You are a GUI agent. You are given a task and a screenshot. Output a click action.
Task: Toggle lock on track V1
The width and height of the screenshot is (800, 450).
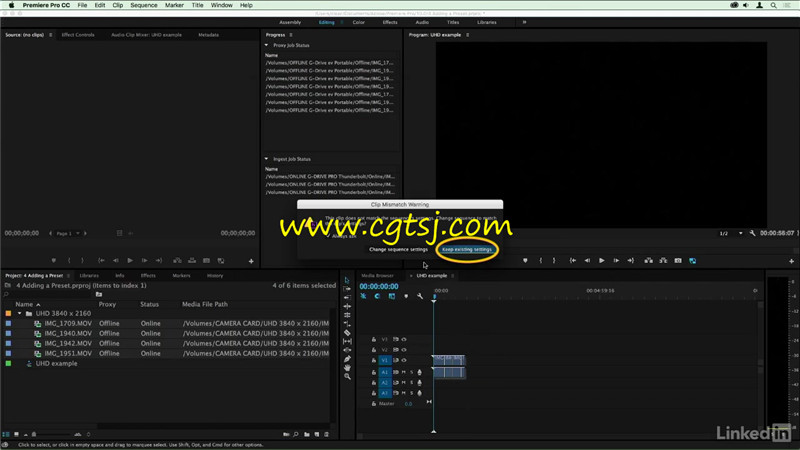[374, 360]
